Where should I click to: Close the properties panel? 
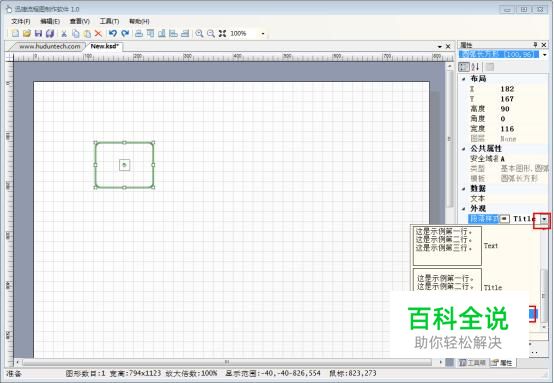544,45
